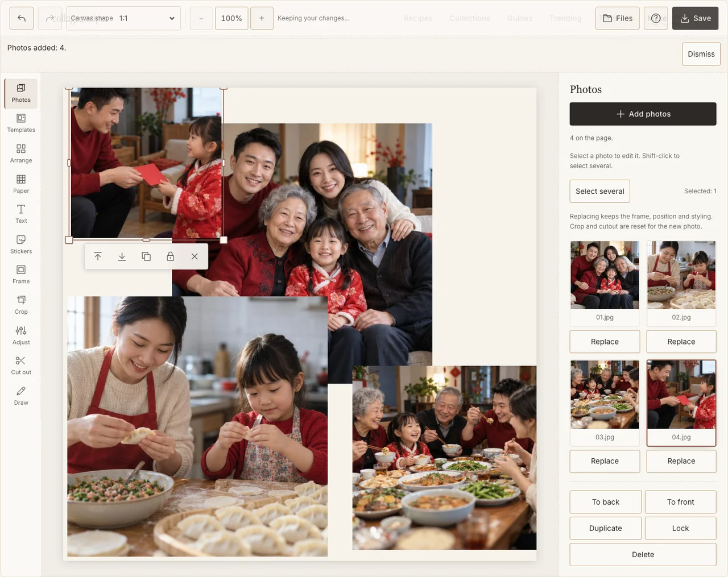The image size is (728, 577).
Task: Click Replace under 03.jpg
Action: tap(605, 461)
